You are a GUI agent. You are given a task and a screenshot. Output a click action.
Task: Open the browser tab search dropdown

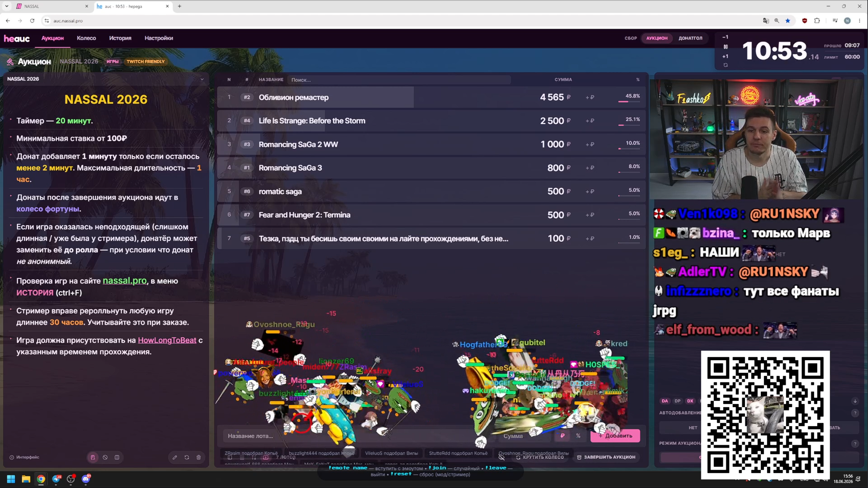[7, 6]
